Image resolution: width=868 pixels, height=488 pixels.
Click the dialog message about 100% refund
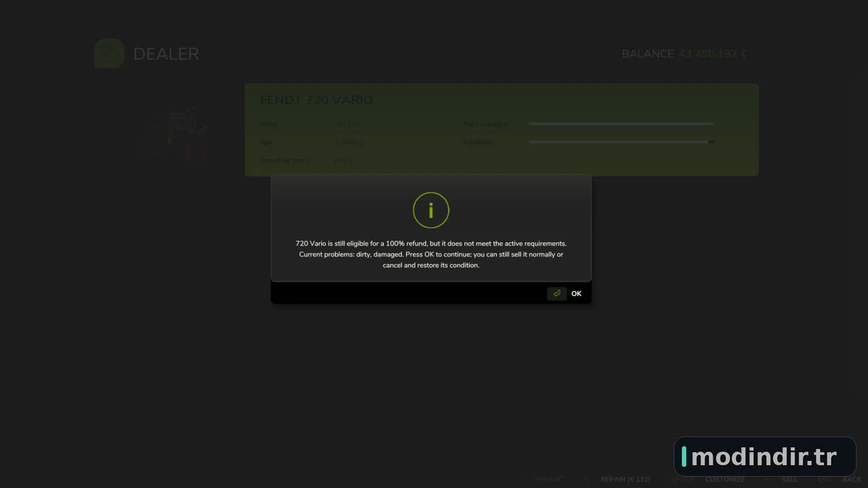(431, 254)
